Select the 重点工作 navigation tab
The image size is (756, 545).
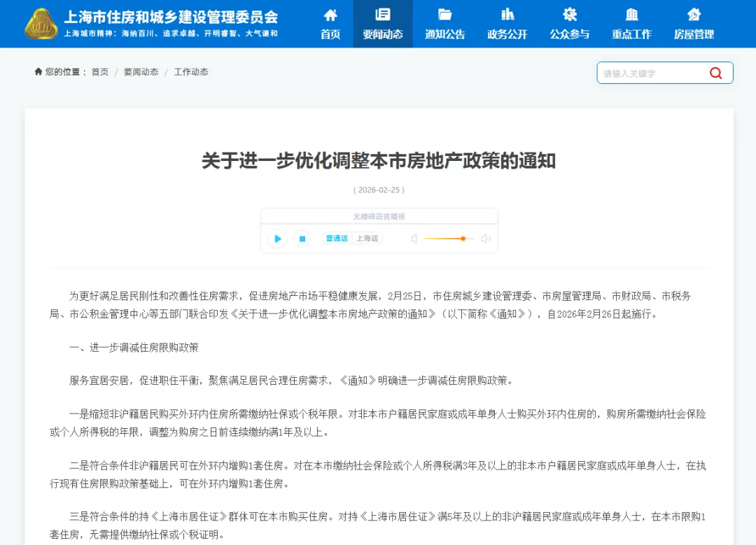click(631, 24)
